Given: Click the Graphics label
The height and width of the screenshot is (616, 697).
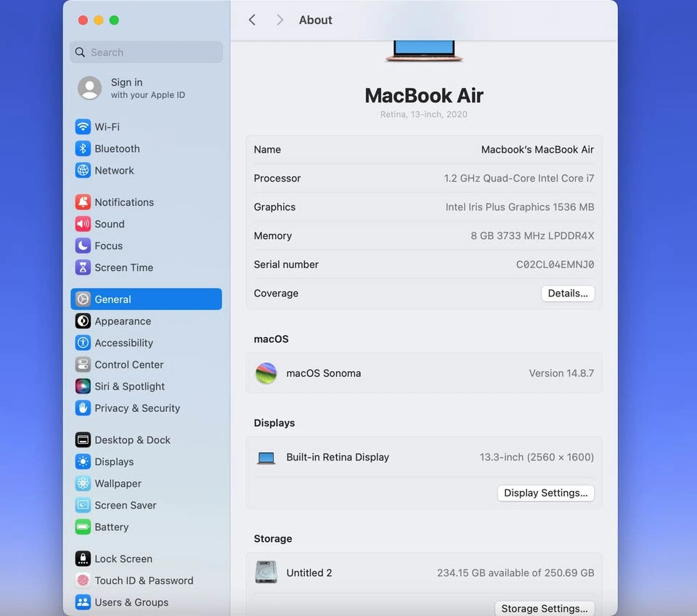Looking at the screenshot, I should (274, 207).
